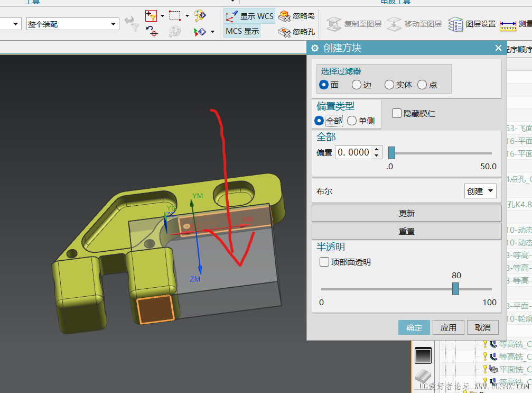Click the 忽略孔 (ignore hole) icon

[284, 32]
